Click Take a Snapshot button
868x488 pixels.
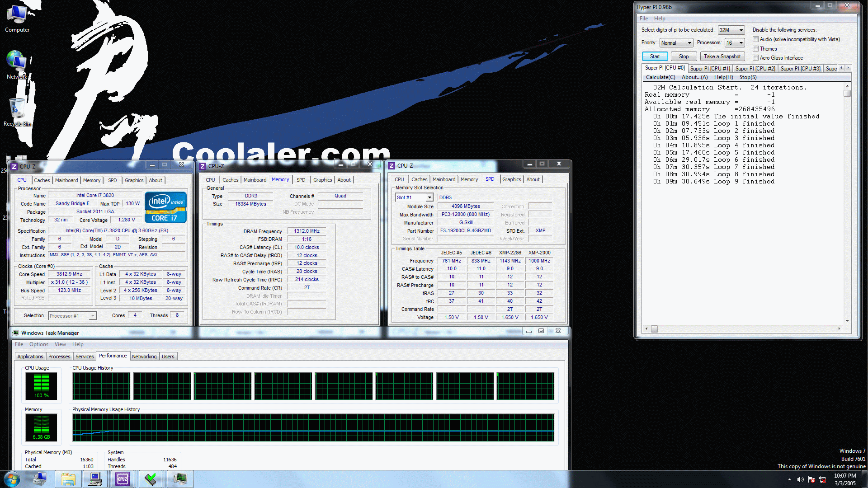722,56
